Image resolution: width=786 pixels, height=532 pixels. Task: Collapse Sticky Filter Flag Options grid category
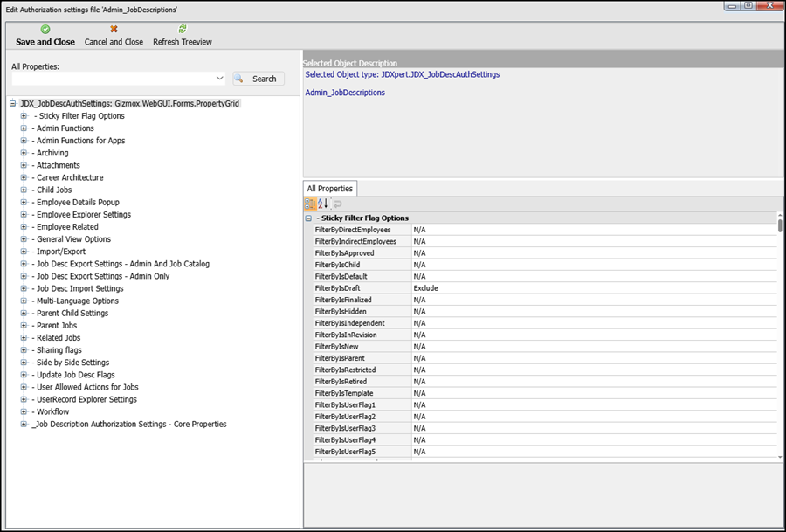[x=309, y=218]
